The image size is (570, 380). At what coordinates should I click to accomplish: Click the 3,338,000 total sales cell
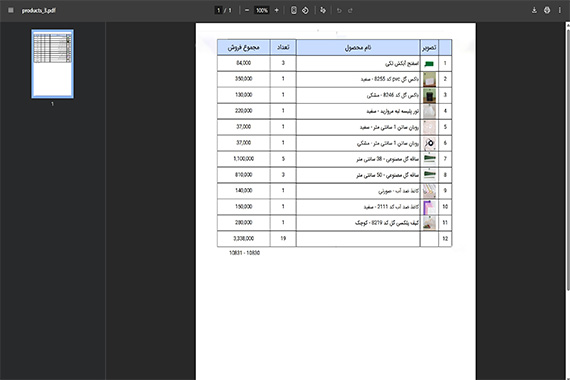tap(244, 239)
